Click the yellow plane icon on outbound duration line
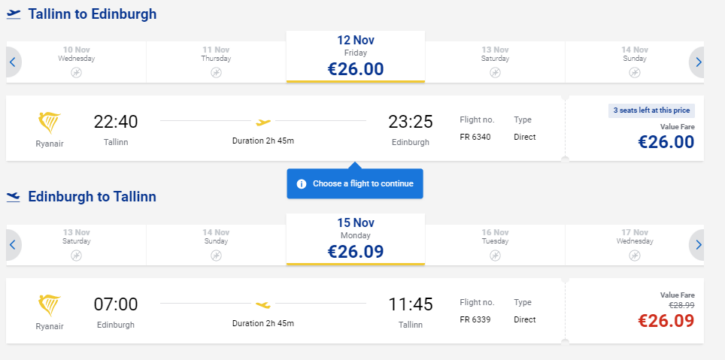This screenshot has height=360, width=725. pos(263,122)
